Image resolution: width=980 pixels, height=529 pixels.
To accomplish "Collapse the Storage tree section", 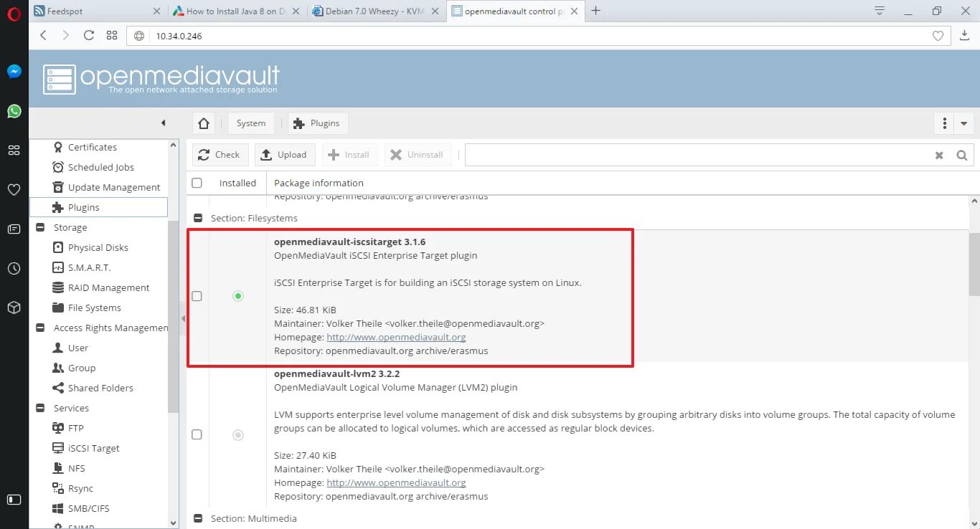I will tap(40, 227).
